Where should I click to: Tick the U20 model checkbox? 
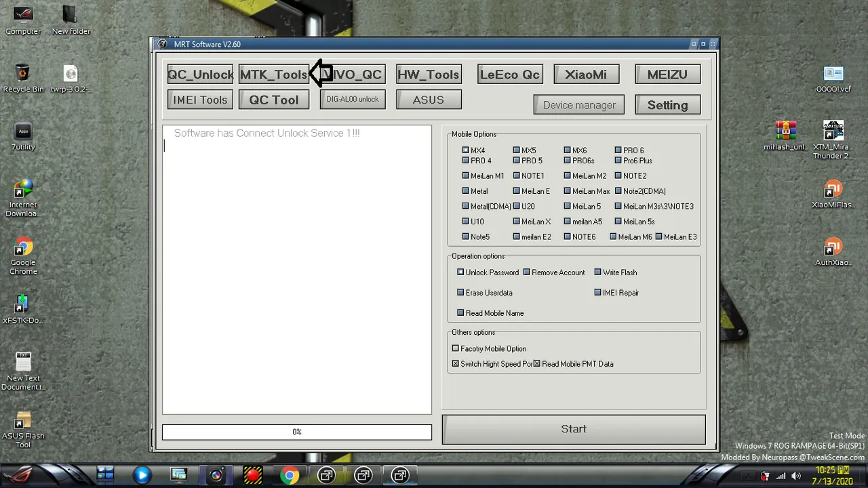(x=517, y=206)
